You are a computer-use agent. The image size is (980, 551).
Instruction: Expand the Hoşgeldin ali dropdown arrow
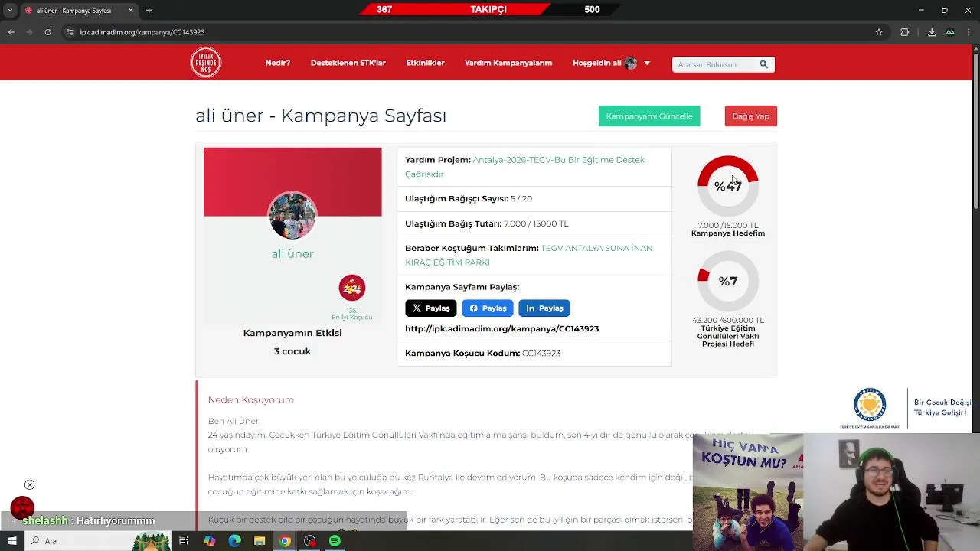647,63
